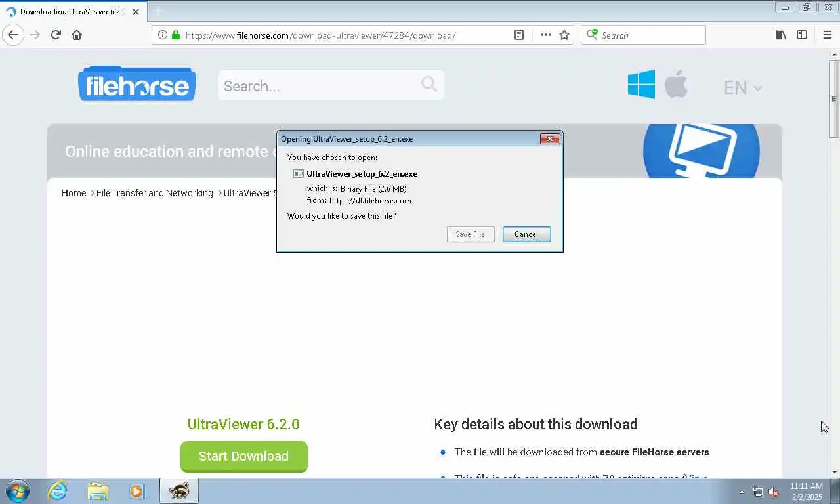This screenshot has height=504, width=840.
Task: Open a new tab with plus button
Action: tap(157, 11)
